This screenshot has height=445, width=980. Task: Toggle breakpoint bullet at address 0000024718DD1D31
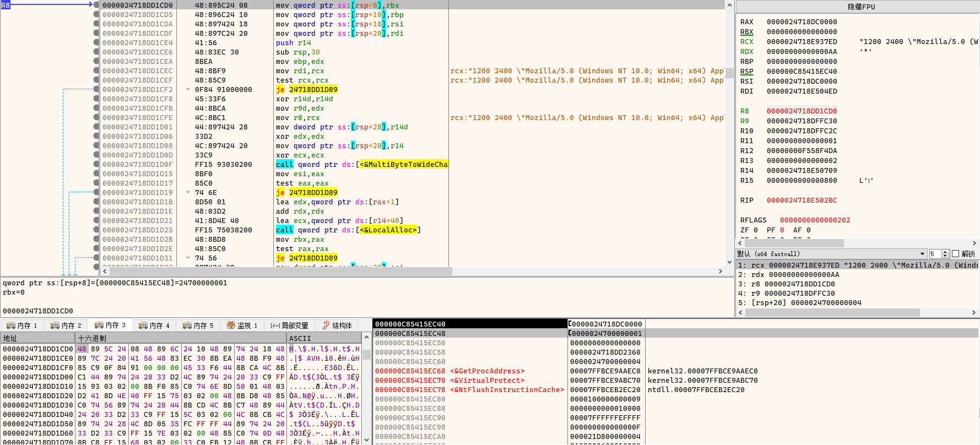coord(96,258)
